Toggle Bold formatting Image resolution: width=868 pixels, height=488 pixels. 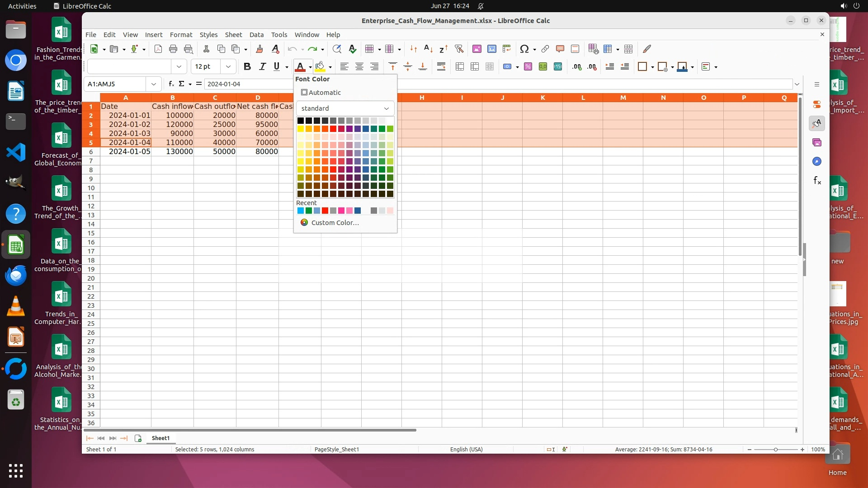click(247, 66)
